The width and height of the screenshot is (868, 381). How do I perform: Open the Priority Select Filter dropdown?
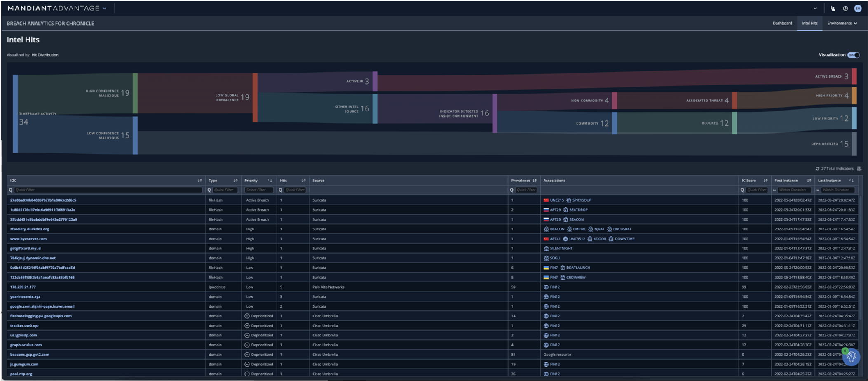[259, 190]
